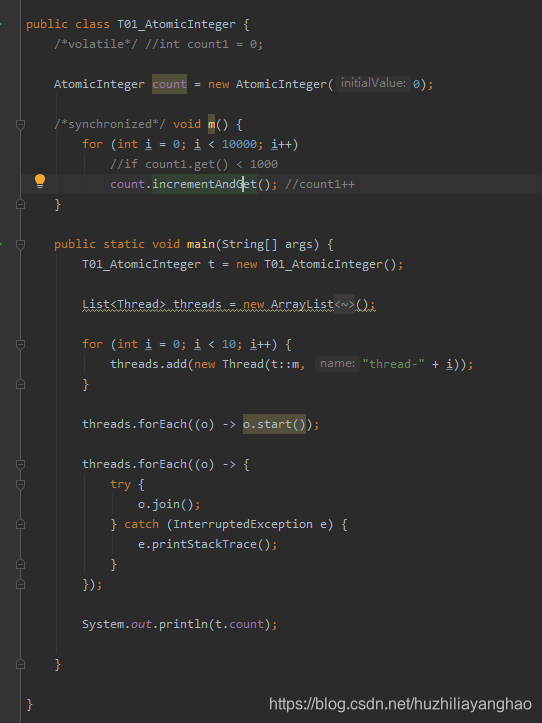The height and width of the screenshot is (723, 542).
Task: Click 'String[] args' parameter
Action: coord(270,244)
